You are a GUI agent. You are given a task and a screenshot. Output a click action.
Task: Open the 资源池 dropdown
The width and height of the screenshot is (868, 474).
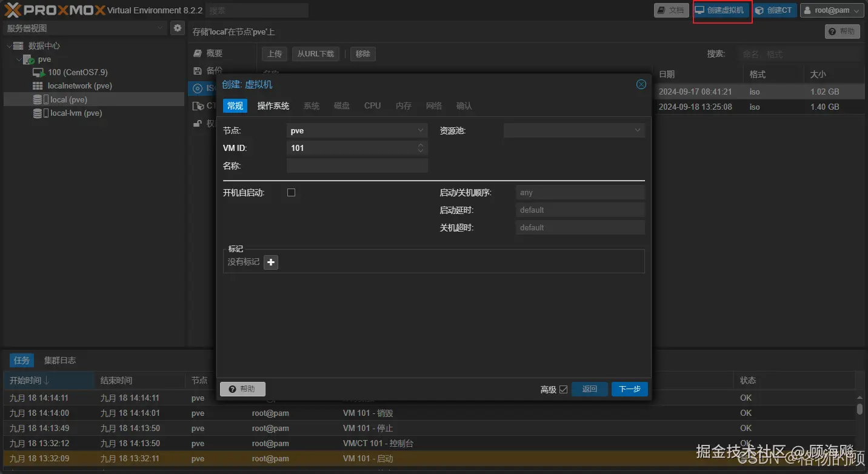tap(574, 130)
